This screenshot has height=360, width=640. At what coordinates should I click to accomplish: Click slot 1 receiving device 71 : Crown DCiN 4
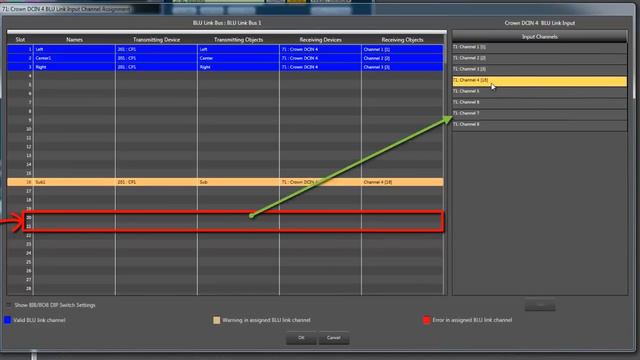pyautogui.click(x=320, y=49)
